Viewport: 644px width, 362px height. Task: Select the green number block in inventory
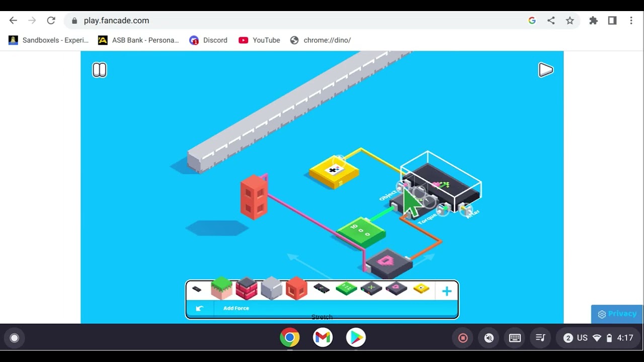click(x=346, y=289)
